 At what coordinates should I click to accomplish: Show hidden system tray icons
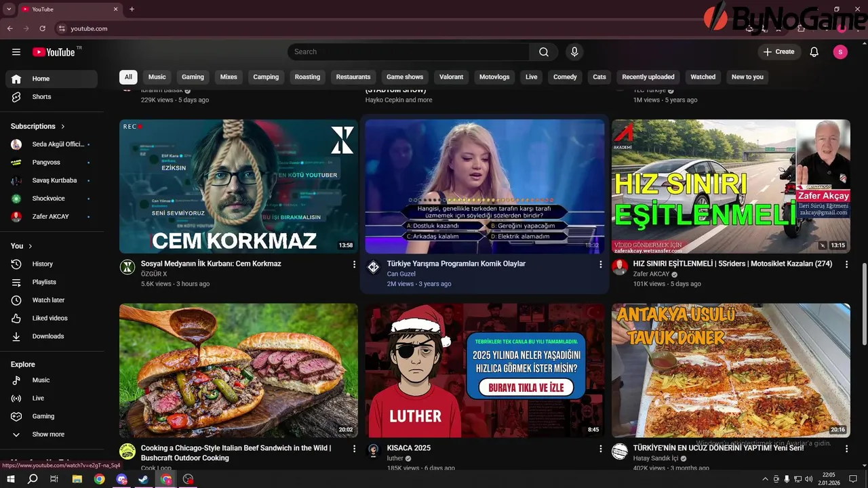coord(766,479)
